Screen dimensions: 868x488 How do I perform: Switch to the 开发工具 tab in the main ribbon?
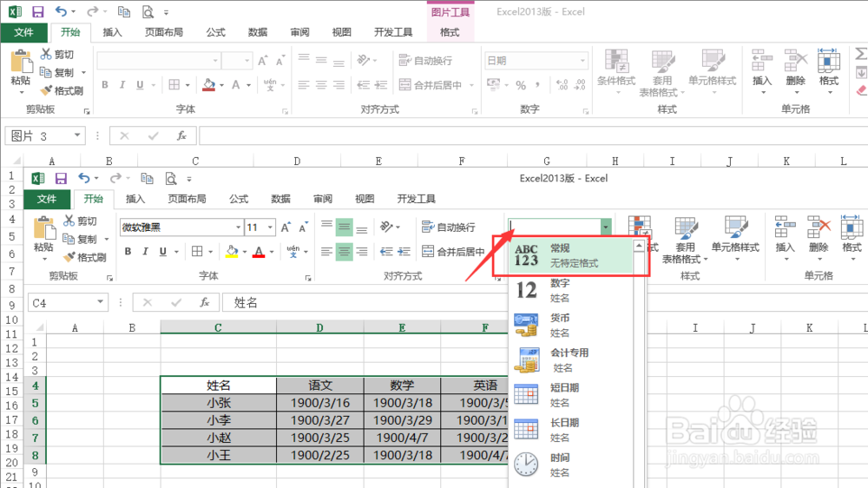[393, 32]
